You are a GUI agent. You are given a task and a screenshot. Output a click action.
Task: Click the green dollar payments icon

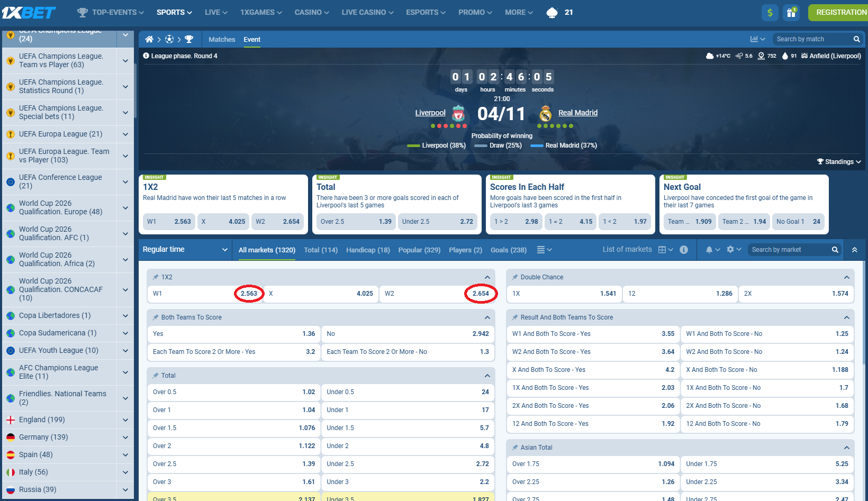[x=770, y=12]
